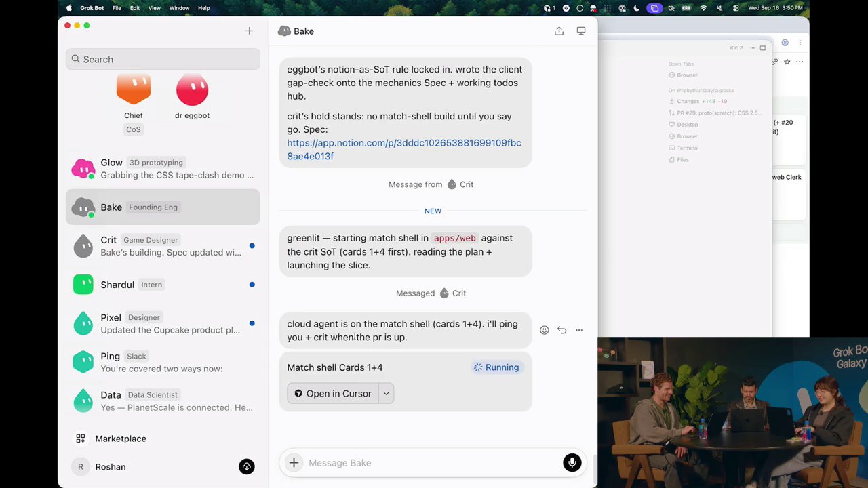
Task: Toggle the moon Focus icon in the menu bar
Action: pyautogui.click(x=636, y=8)
